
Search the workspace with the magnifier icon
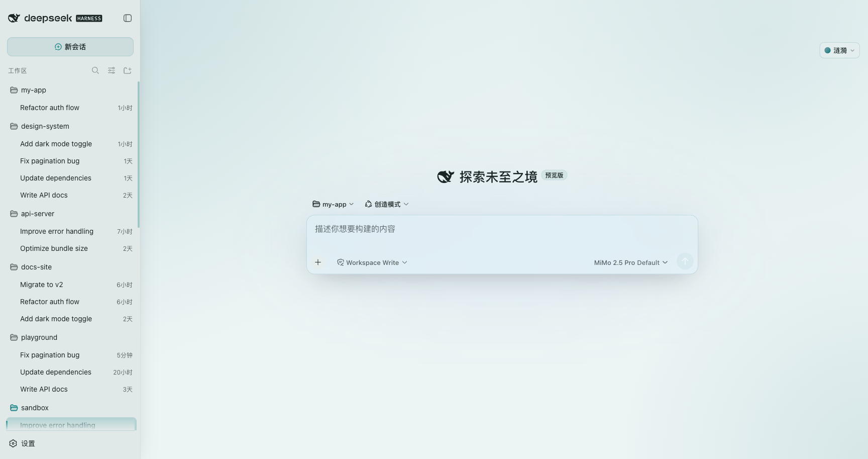click(95, 70)
